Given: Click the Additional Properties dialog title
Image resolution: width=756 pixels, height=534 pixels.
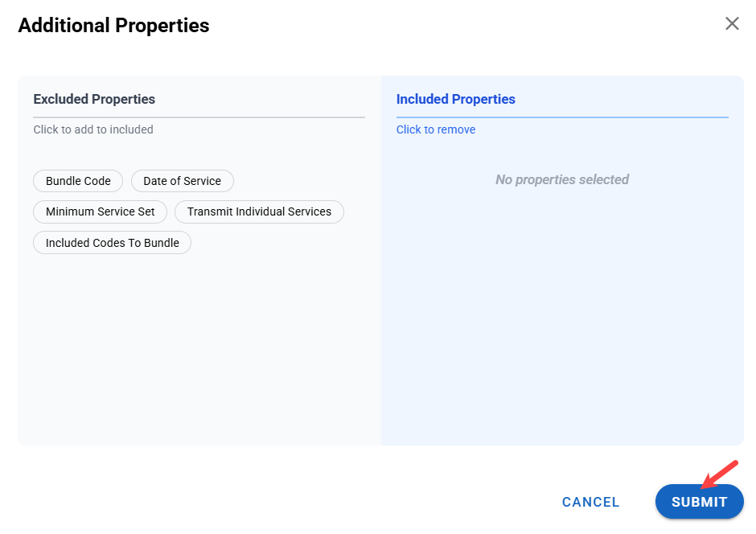Looking at the screenshot, I should click(113, 26).
